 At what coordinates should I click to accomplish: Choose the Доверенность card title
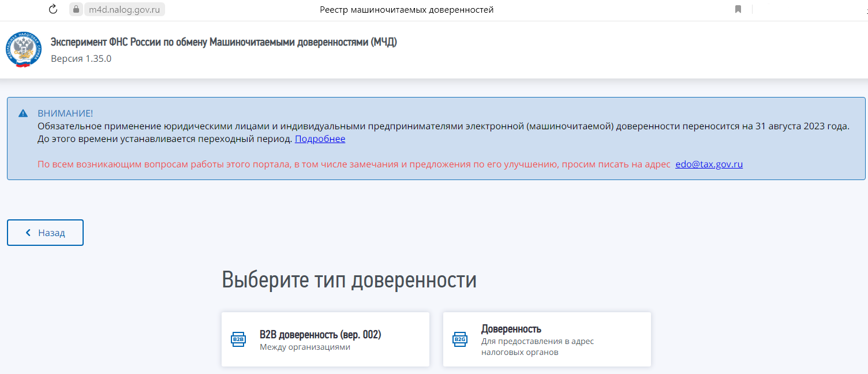pyautogui.click(x=511, y=329)
